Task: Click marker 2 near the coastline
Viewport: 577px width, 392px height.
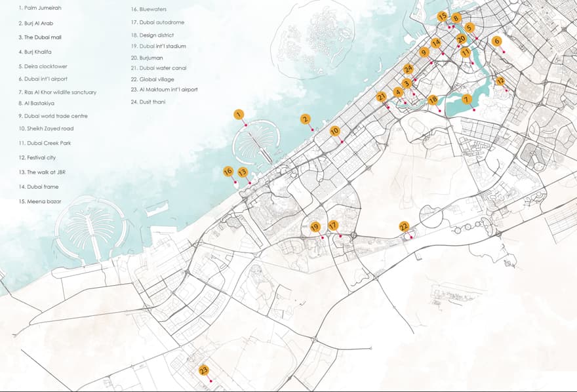Action: point(306,119)
